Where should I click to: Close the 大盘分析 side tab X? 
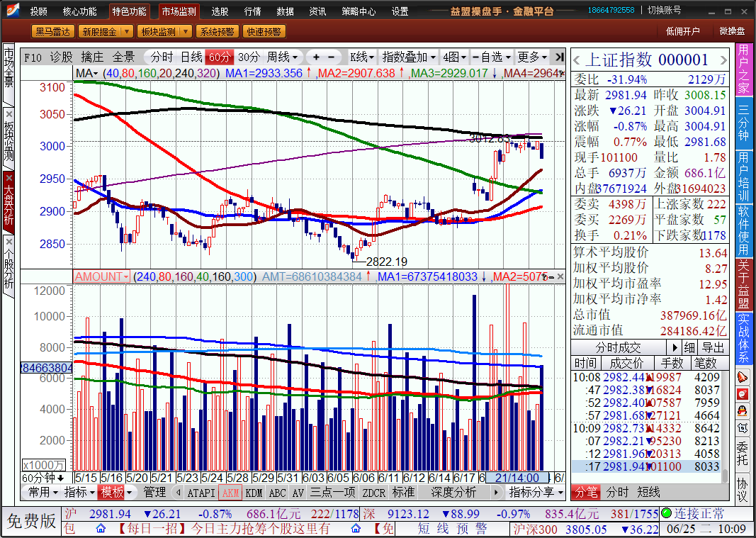[x=9, y=178]
